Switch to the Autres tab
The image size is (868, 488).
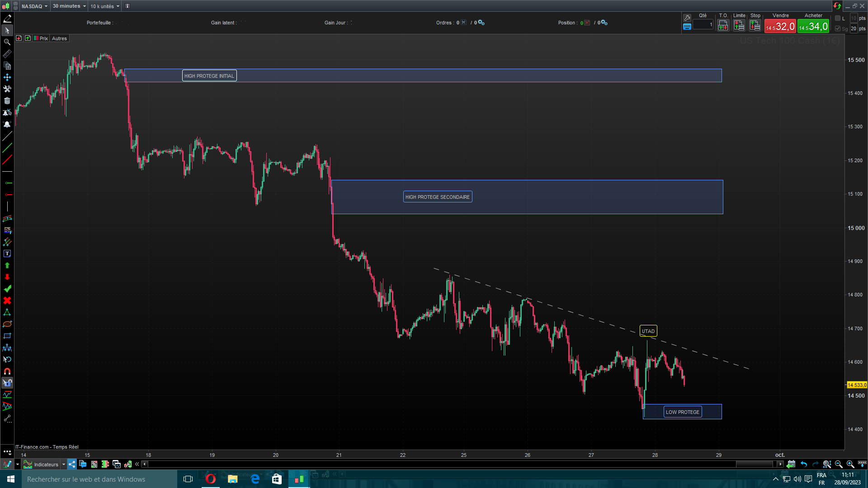point(59,38)
